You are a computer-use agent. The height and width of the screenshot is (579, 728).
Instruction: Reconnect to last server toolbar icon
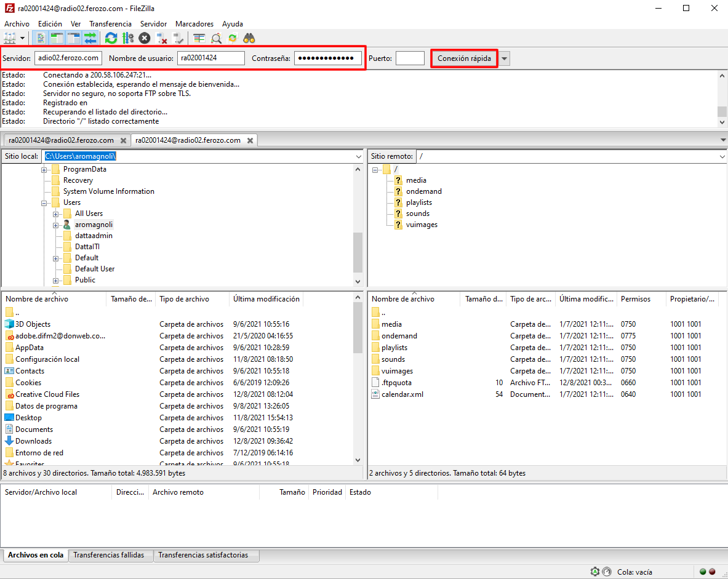pos(178,38)
